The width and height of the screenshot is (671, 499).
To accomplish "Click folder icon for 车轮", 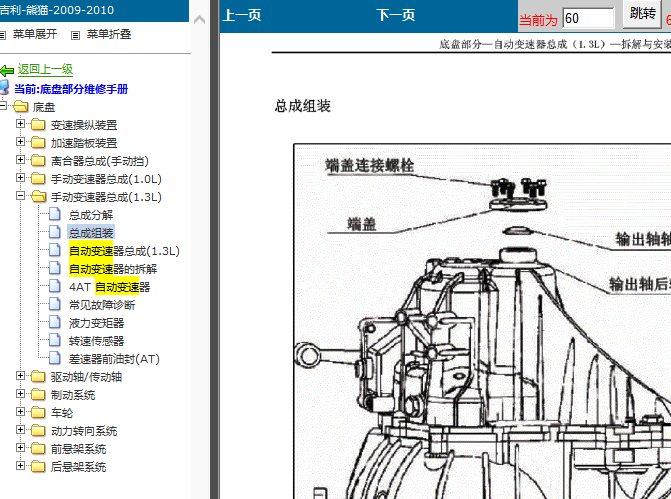I will 38,413.
